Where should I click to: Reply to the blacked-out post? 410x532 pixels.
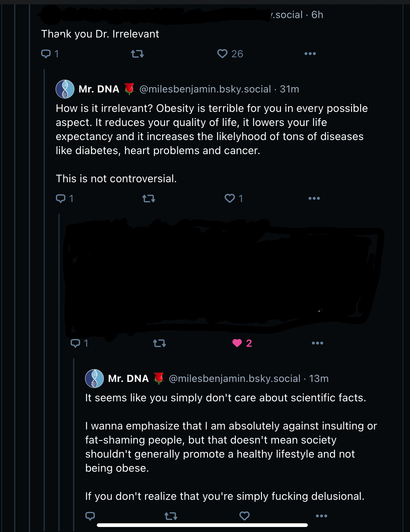75,343
